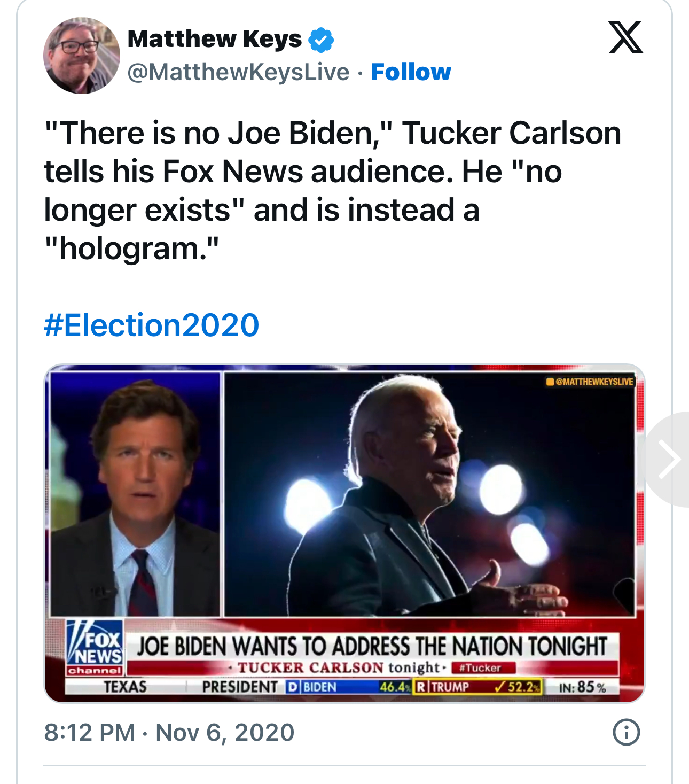Open the X logo
The height and width of the screenshot is (784, 689).
coord(625,37)
